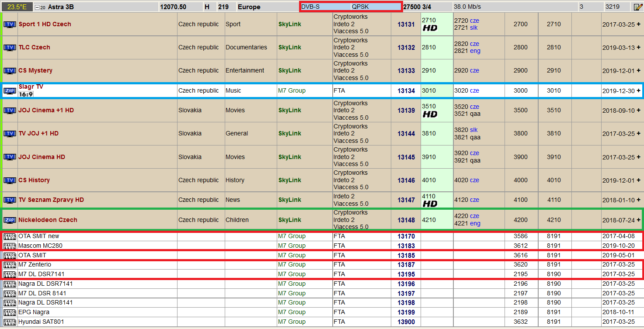Open the Nickelodeon Czech channel link
This screenshot has width=644, height=329.
pos(48,220)
